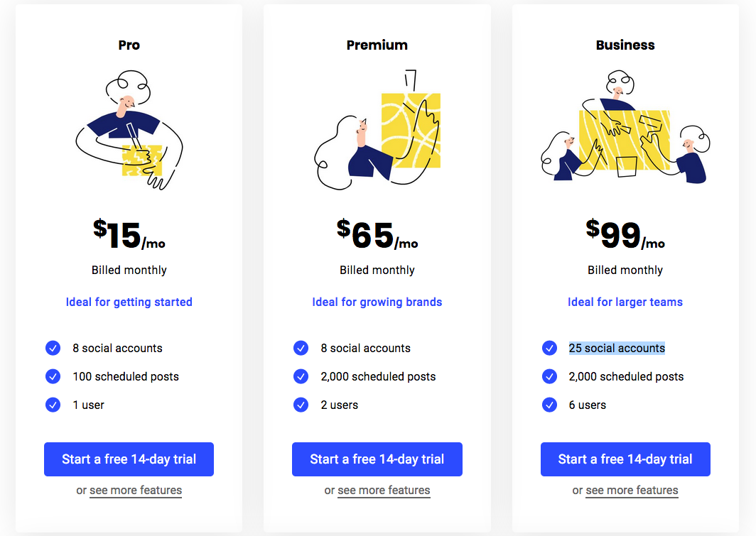The width and height of the screenshot is (756, 536).
Task: Click checkmark icon next to 2 users
Action: 301,405
